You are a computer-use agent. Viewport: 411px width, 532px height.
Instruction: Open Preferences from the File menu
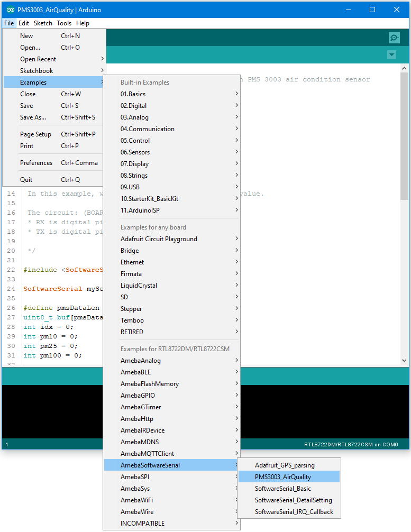(x=53, y=163)
